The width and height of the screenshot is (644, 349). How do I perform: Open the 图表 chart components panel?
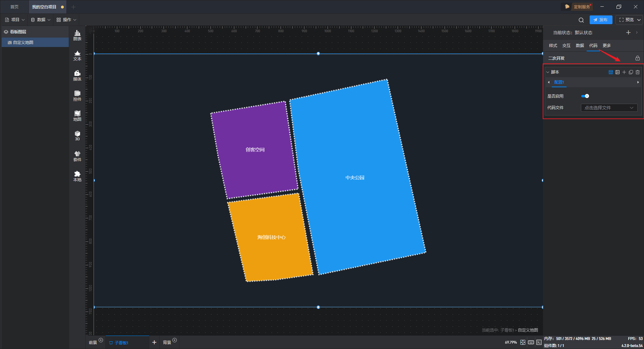[x=77, y=35]
